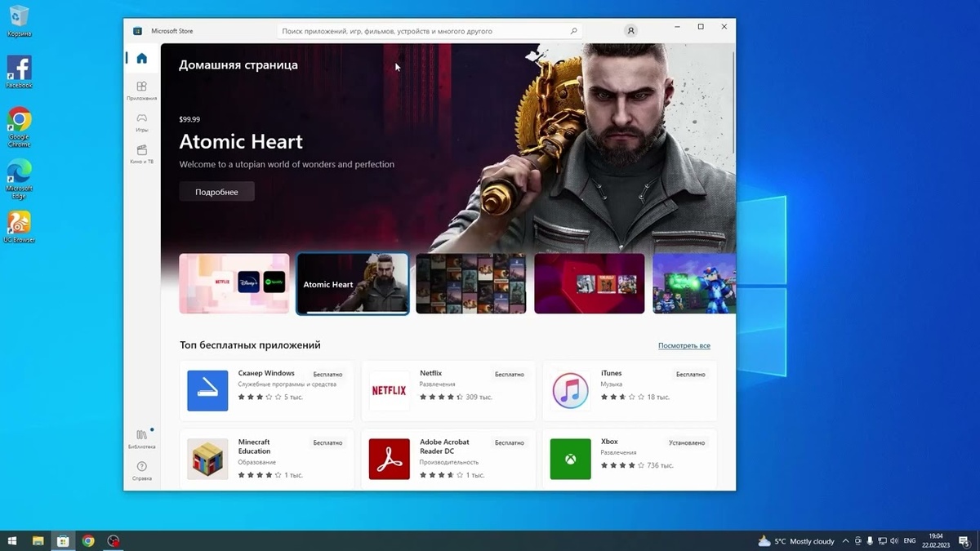
Task: Open the Библиотека in sidebar
Action: pyautogui.click(x=141, y=438)
